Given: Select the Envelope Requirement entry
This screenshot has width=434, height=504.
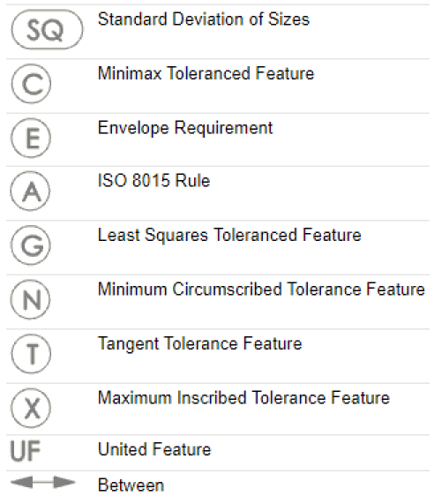Looking at the screenshot, I should pos(185,128).
